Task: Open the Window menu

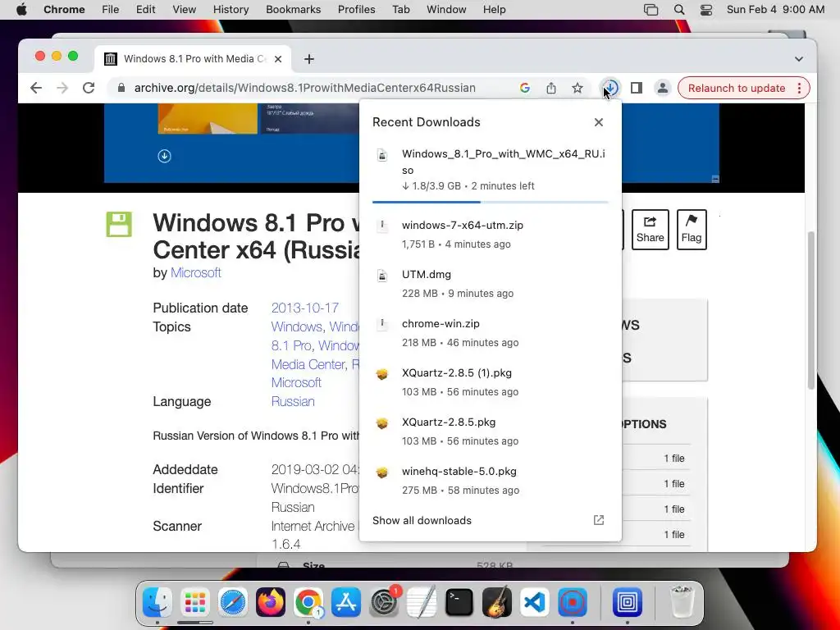Action: point(446,10)
